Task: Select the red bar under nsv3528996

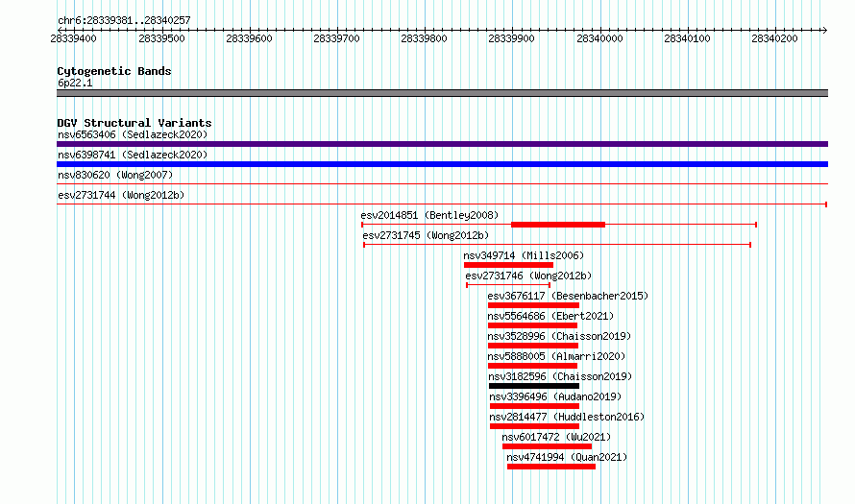Action: click(533, 346)
